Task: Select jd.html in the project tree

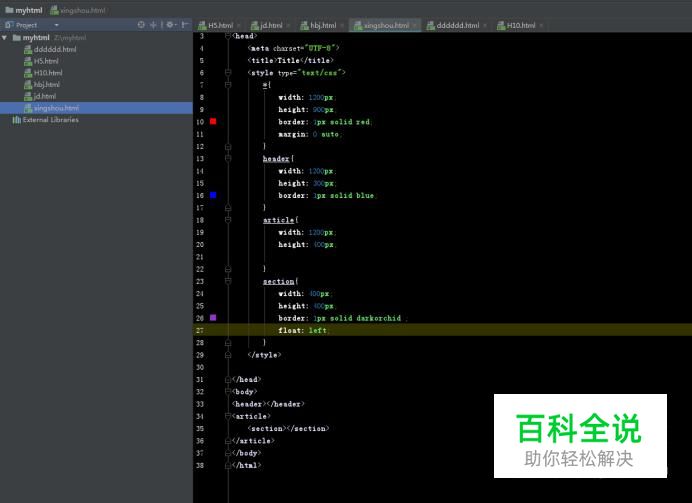Action: [x=40, y=96]
